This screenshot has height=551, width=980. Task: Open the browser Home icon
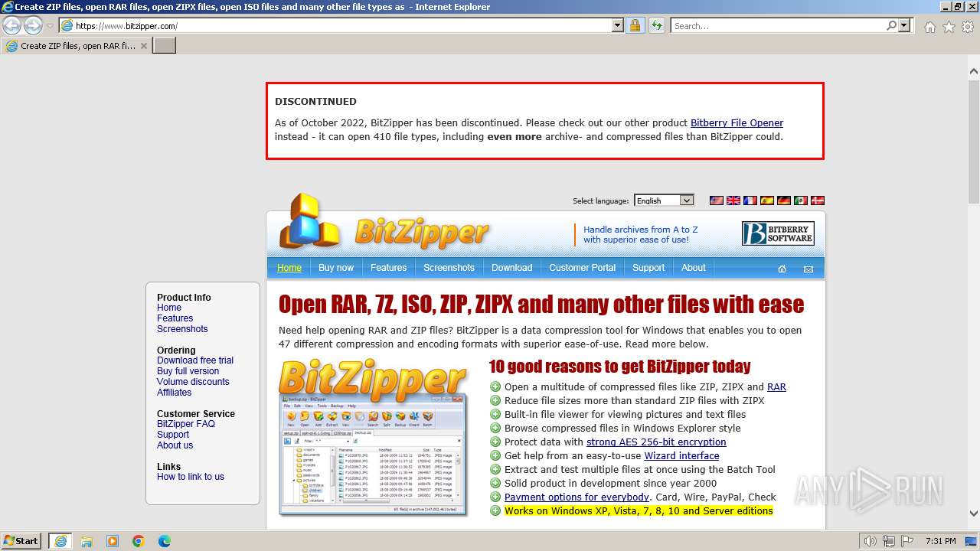(x=929, y=27)
